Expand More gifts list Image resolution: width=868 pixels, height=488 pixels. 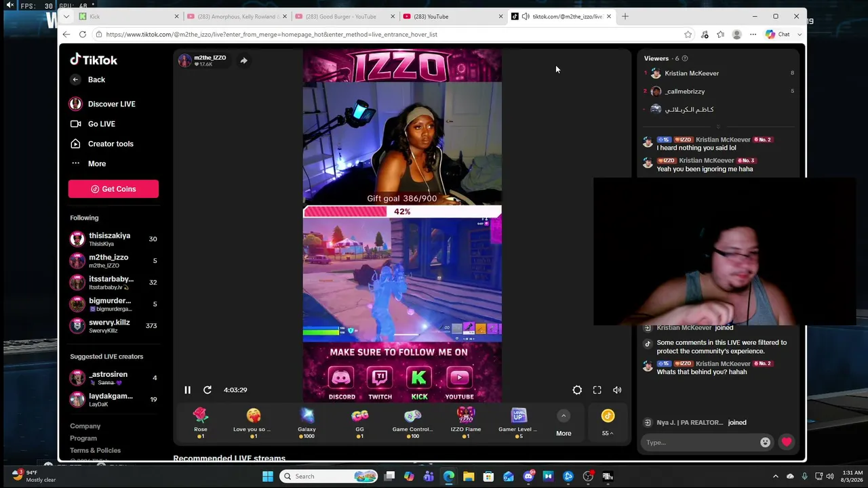click(x=564, y=423)
